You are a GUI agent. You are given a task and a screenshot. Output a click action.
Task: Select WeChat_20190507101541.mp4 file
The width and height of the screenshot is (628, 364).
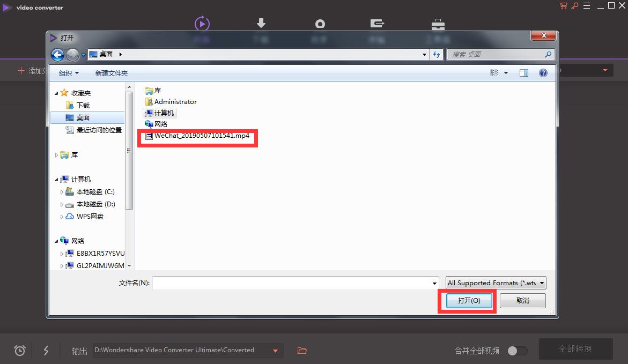[x=197, y=136]
